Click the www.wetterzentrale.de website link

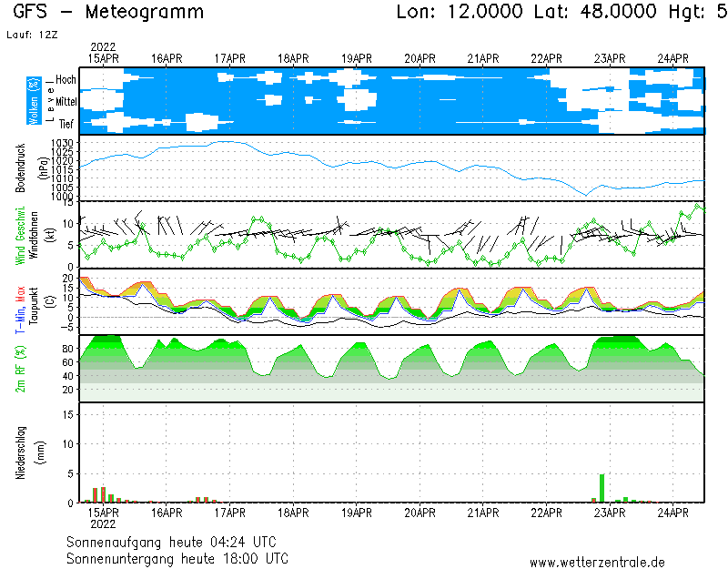point(596,562)
